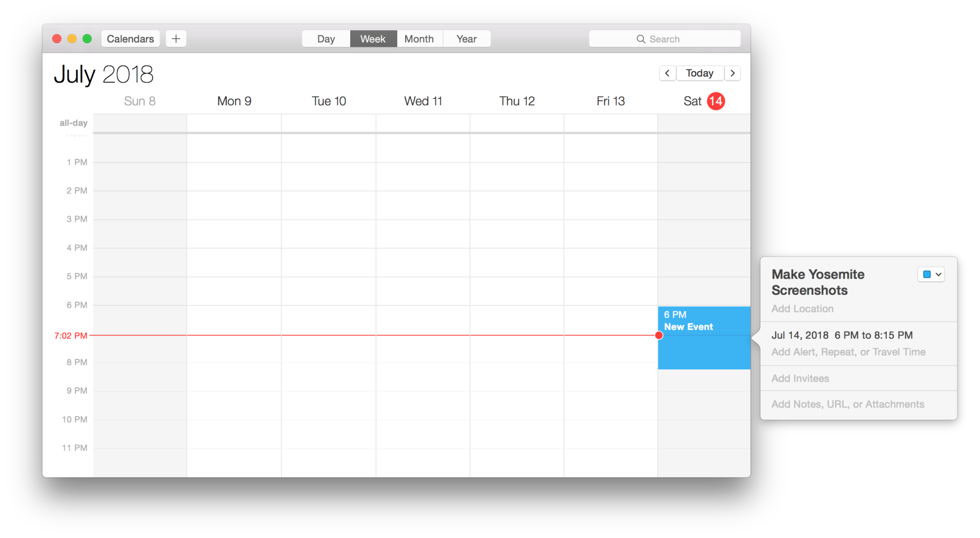Switch to Day view
This screenshot has height=538, width=980.
click(x=326, y=39)
